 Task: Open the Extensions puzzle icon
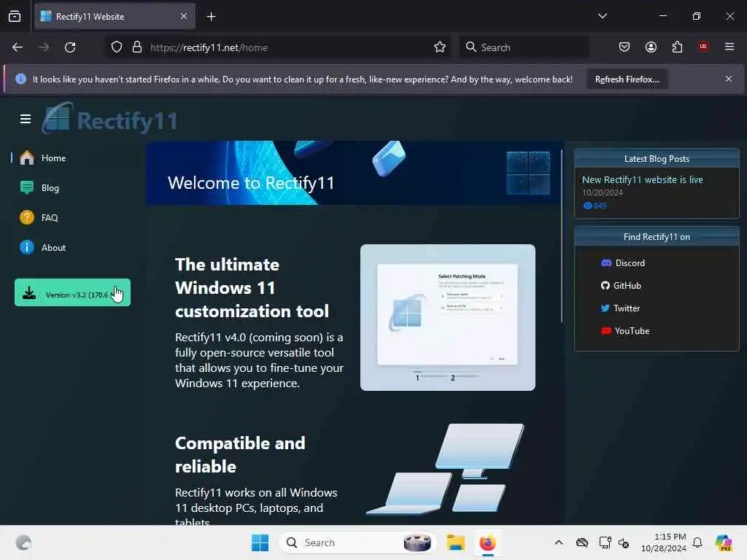[677, 47]
